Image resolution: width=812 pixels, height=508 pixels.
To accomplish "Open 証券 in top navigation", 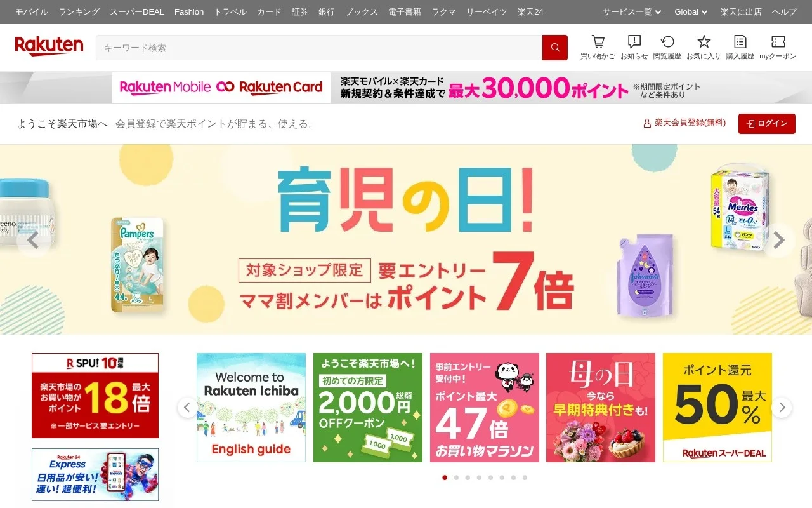I will pyautogui.click(x=300, y=12).
